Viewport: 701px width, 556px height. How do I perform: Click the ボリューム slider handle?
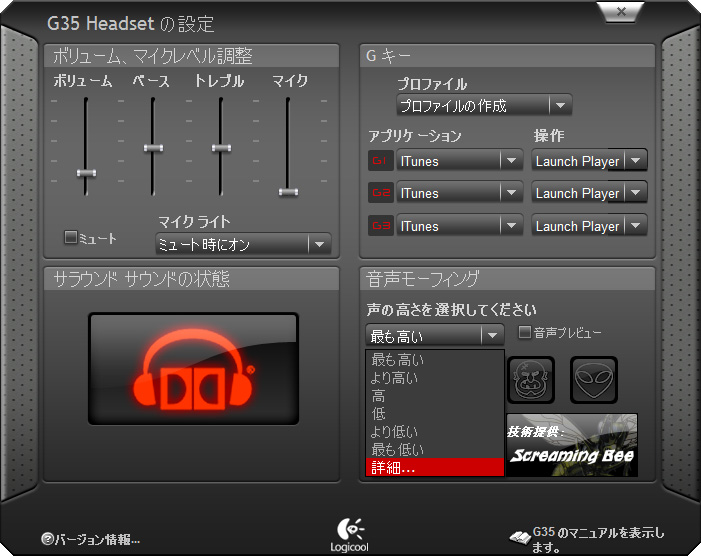86,173
